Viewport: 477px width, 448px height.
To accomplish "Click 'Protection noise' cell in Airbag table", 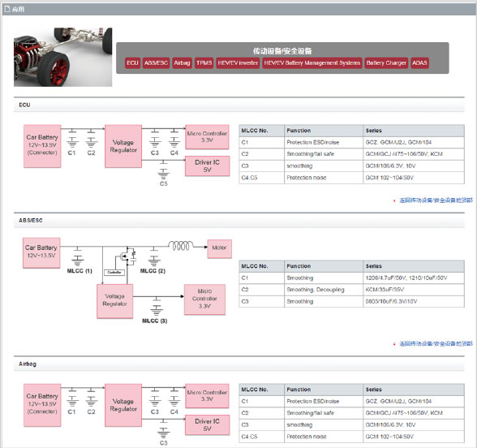I will click(x=324, y=437).
